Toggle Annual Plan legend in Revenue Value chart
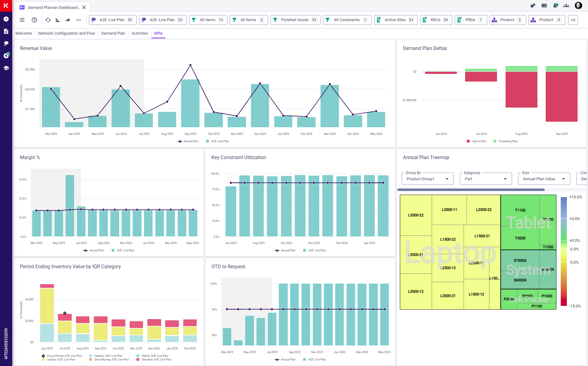 click(188, 141)
